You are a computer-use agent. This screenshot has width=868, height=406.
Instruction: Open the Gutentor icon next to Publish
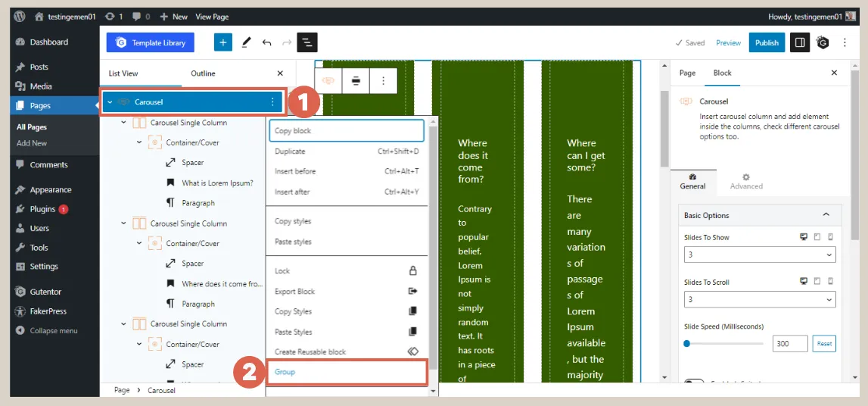point(823,43)
